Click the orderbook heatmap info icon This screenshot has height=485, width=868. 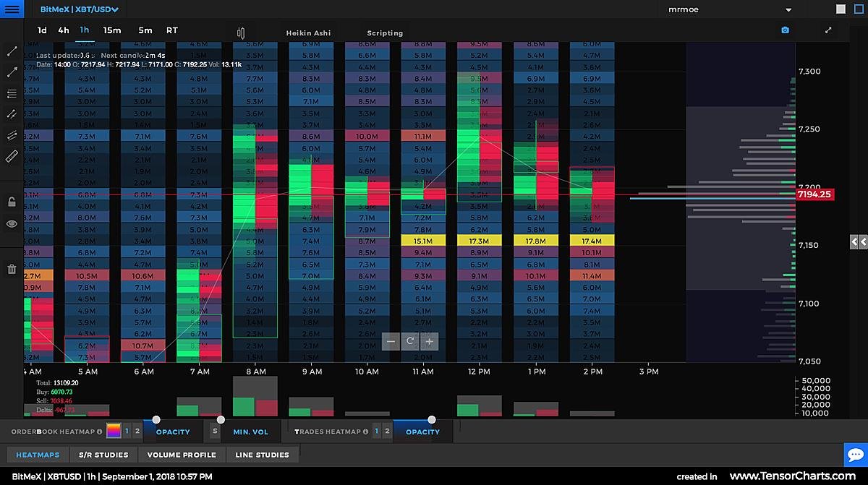(100, 432)
